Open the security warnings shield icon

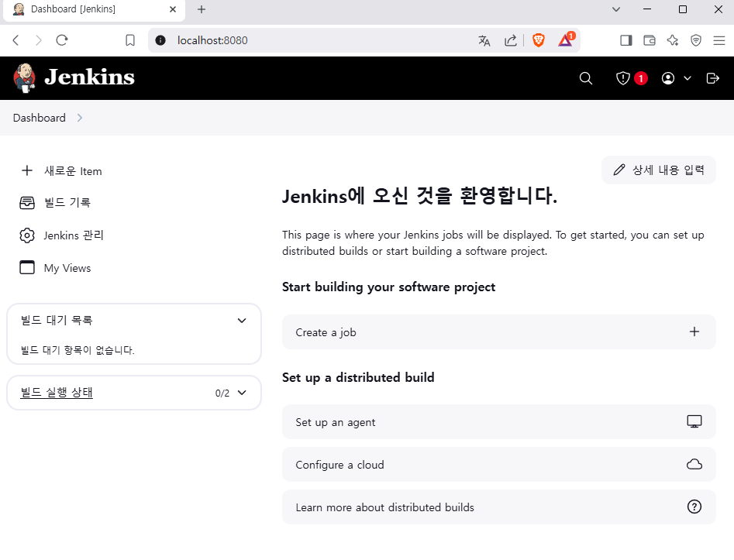coord(623,78)
